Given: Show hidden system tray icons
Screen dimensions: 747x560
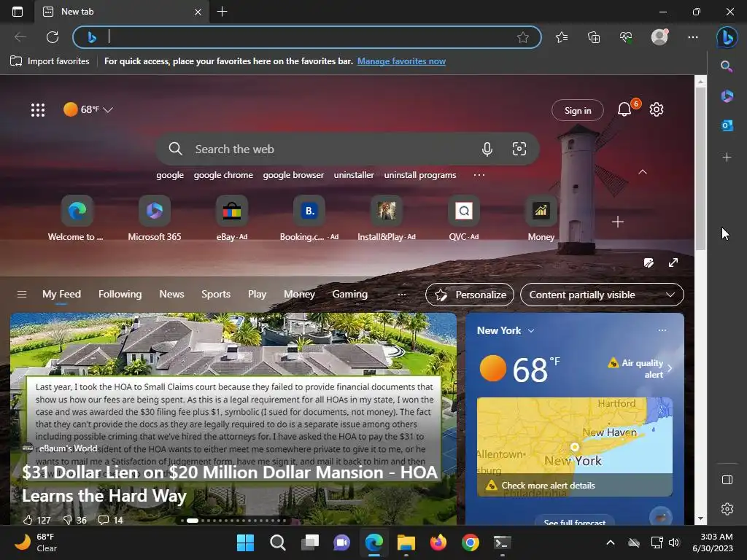Looking at the screenshot, I should tap(611, 542).
